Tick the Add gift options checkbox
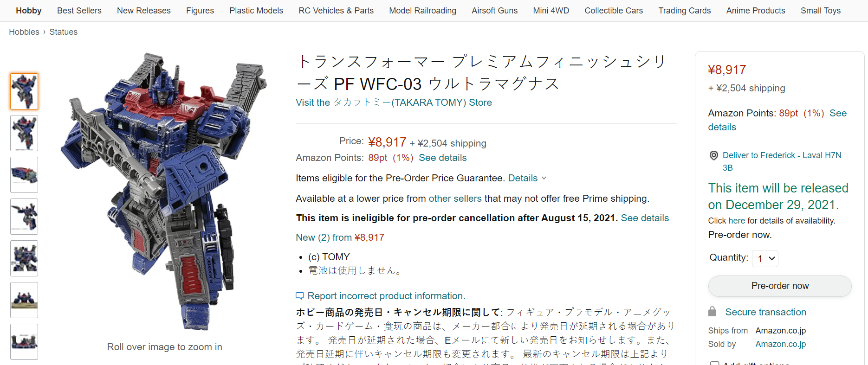The height and width of the screenshot is (365, 868). 715,363
